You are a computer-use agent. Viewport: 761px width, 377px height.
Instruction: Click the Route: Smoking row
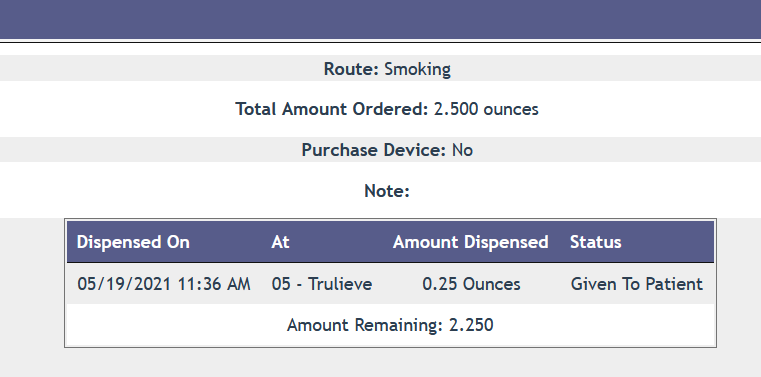point(380,68)
